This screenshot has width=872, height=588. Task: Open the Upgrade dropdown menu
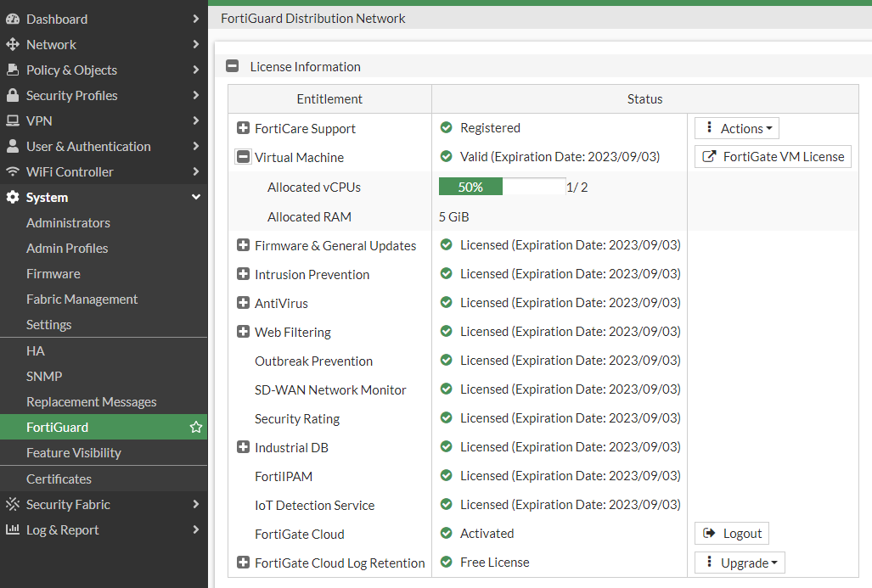pos(740,563)
